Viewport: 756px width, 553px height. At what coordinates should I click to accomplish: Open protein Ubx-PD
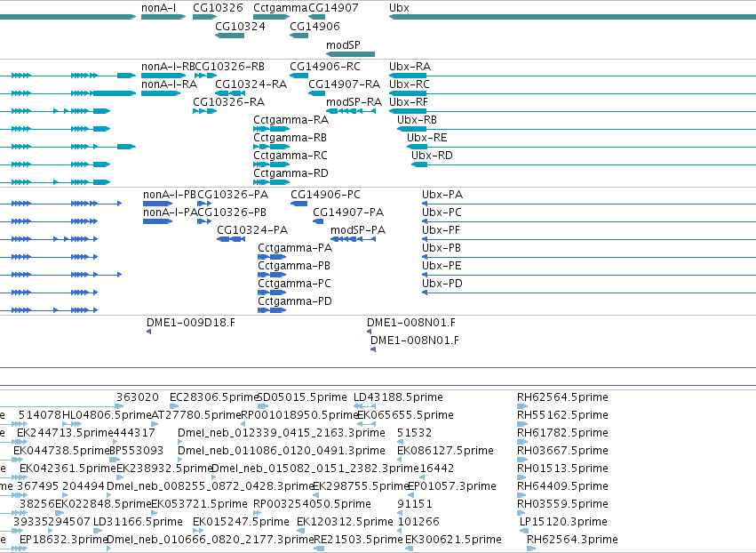point(442,285)
